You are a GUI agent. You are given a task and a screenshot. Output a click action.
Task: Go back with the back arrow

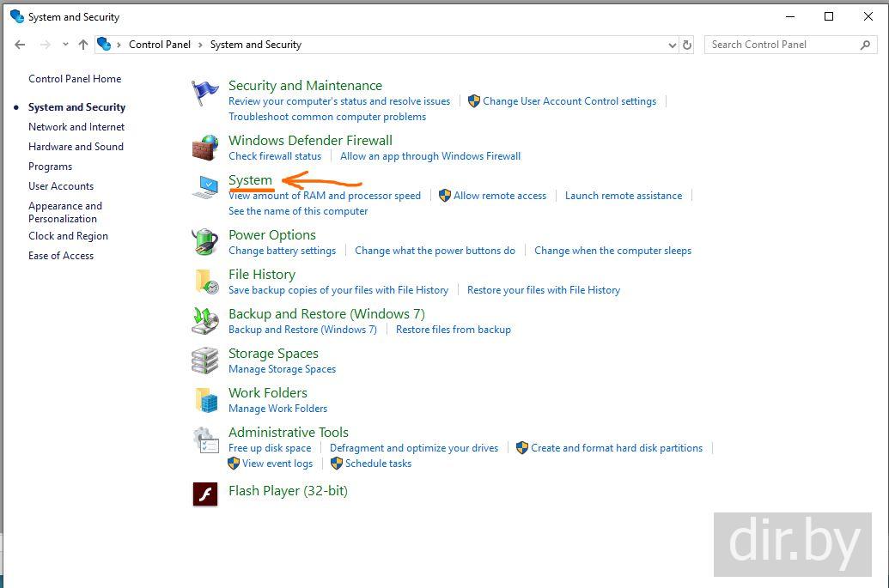point(20,45)
